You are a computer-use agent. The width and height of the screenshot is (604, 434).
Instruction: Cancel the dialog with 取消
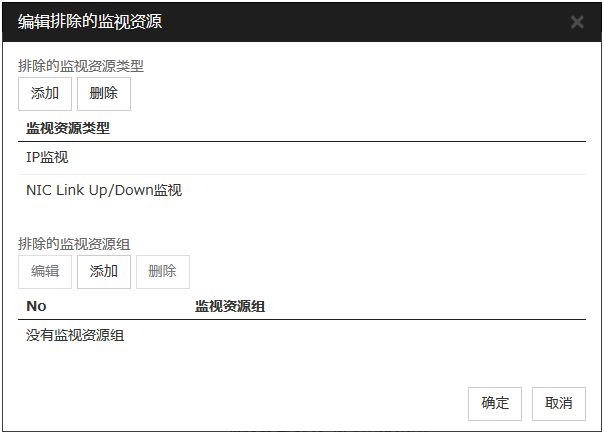click(559, 403)
